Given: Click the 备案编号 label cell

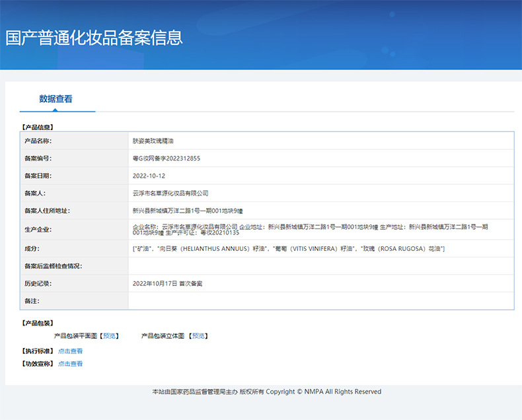Looking at the screenshot, I should tap(75, 158).
